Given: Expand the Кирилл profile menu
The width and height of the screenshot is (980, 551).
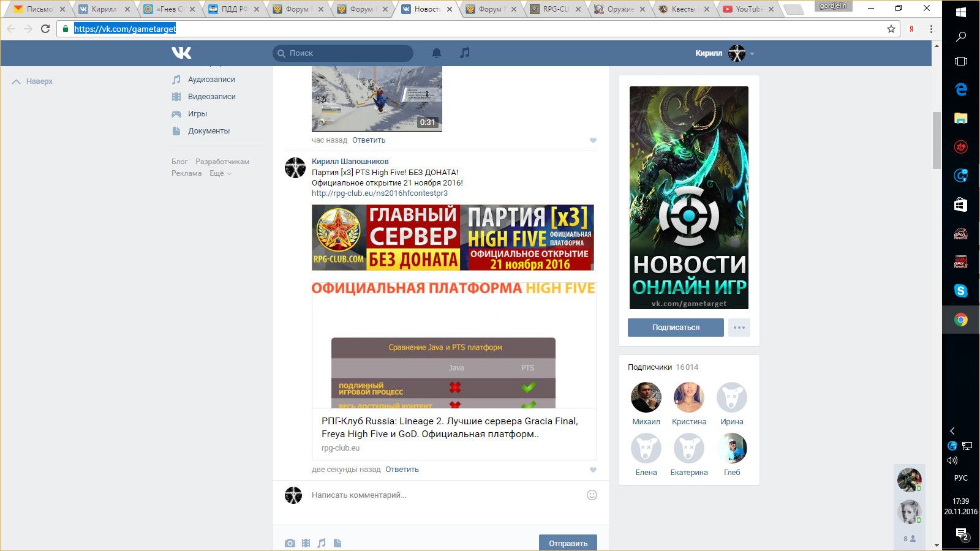Looking at the screenshot, I should [x=725, y=53].
